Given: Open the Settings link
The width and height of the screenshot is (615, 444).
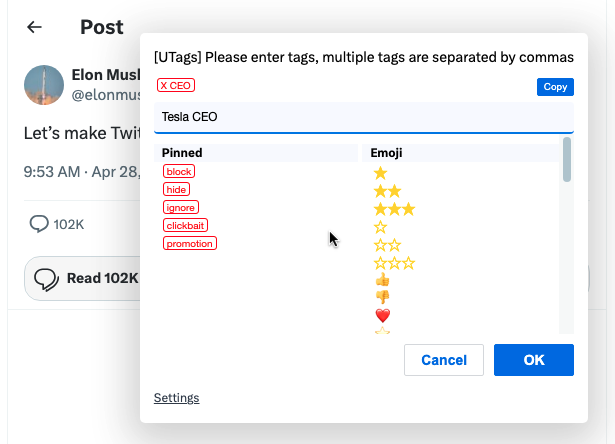Looking at the screenshot, I should [x=176, y=398].
